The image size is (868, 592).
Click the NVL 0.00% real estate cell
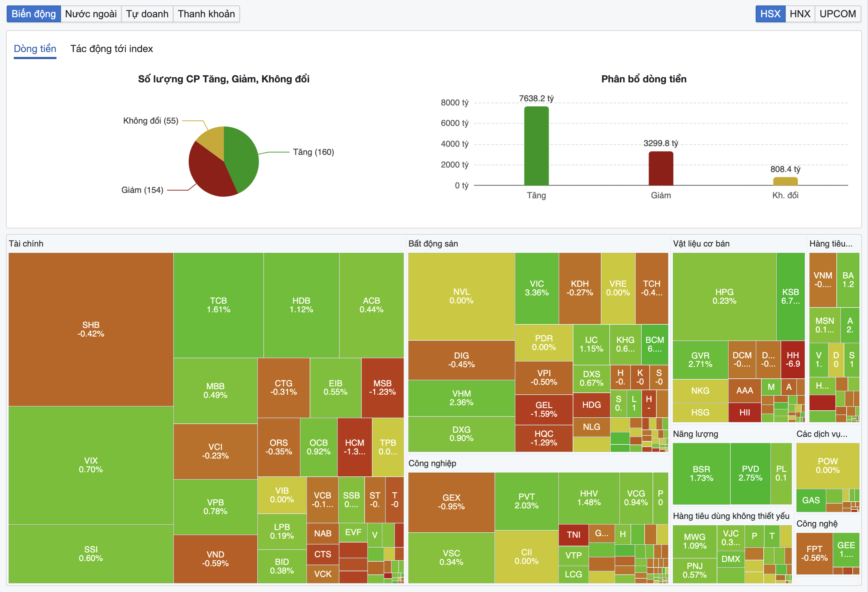coord(461,296)
